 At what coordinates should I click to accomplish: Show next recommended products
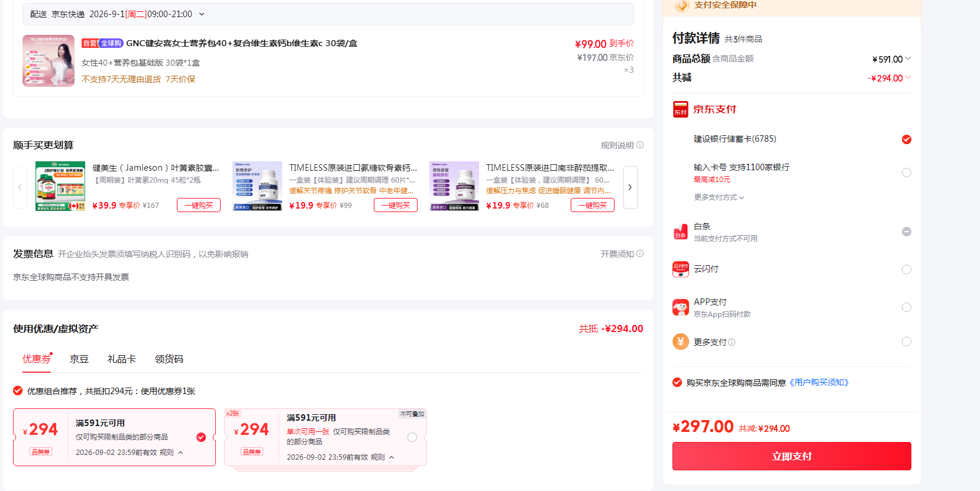[x=630, y=187]
